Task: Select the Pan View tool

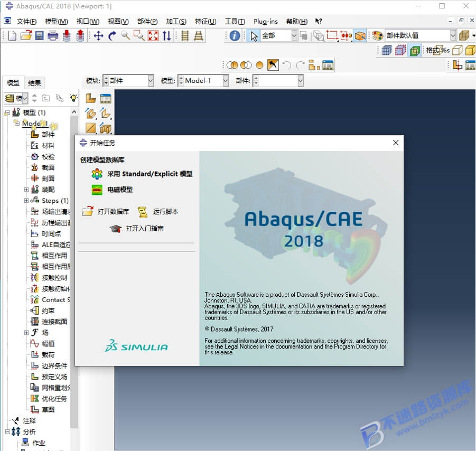Action: click(98, 36)
